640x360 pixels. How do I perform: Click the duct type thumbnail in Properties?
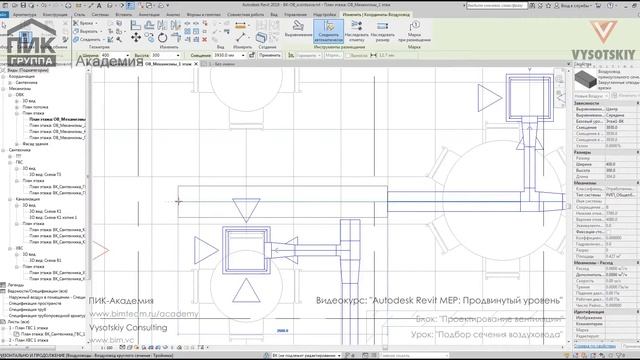[x=585, y=79]
